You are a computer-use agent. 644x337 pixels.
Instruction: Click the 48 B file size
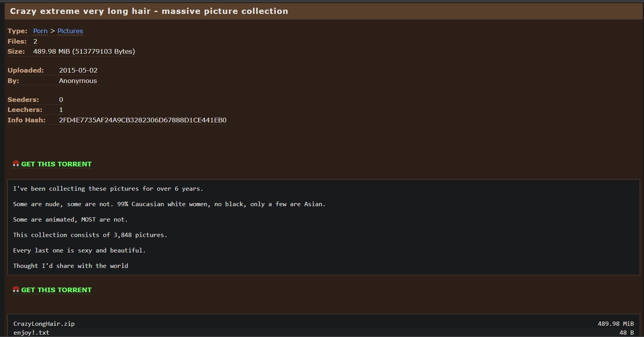click(x=627, y=332)
